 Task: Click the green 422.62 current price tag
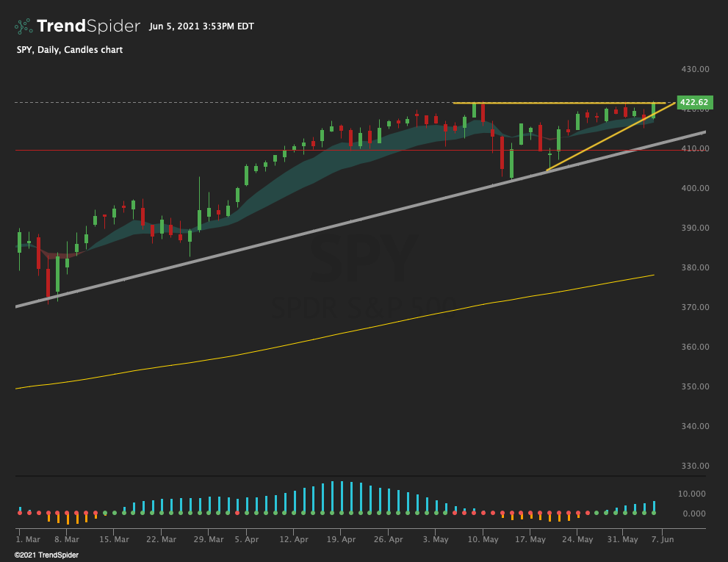(694, 102)
